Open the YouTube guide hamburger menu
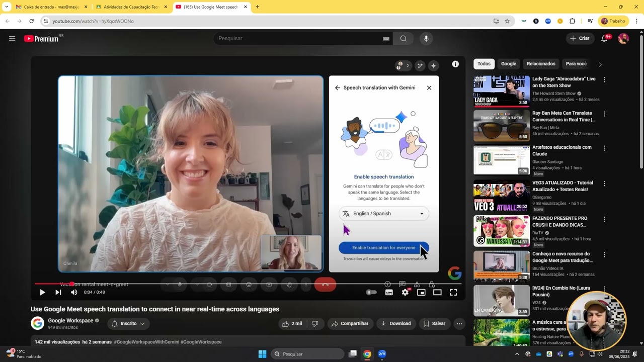644x362 pixels. [x=12, y=38]
